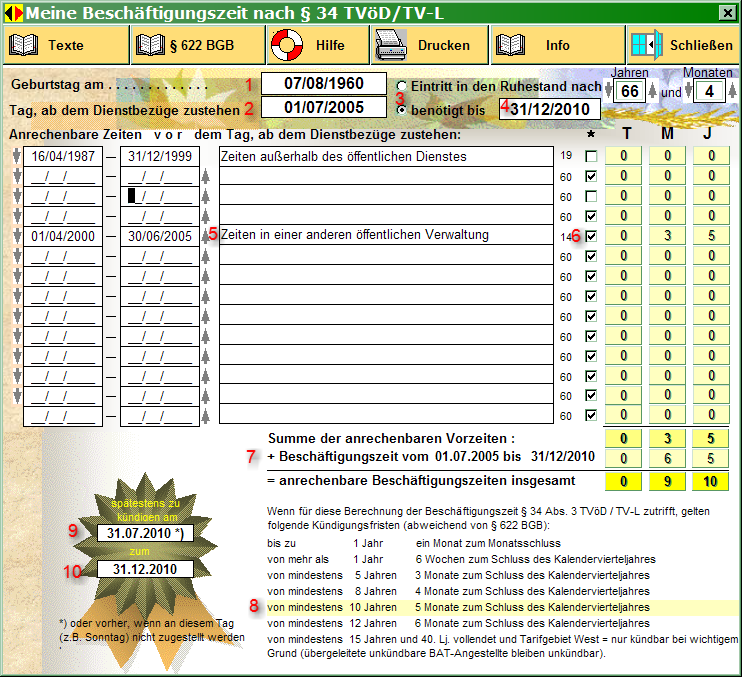Viewport: 742px width, 677px height.
Task: Click 'Summe der anrechenbaren Vorzeiten' label
Action: point(391,439)
